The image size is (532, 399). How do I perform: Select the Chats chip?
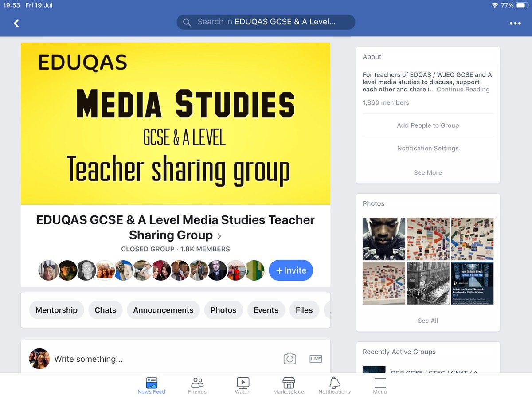point(106,310)
